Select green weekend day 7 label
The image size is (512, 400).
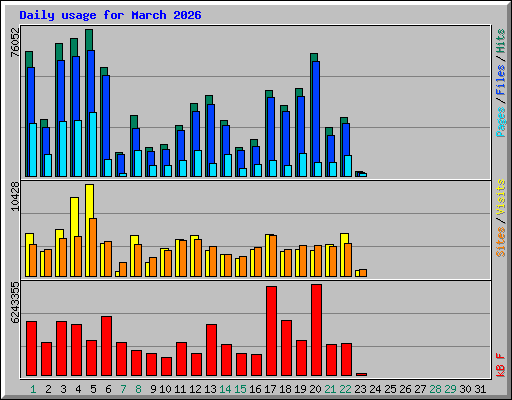123,389
